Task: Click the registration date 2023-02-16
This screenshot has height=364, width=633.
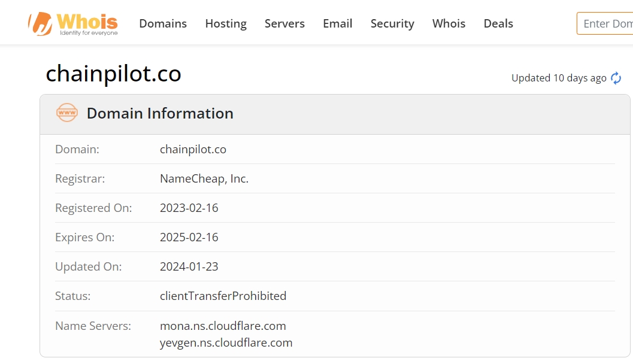Action: [189, 208]
